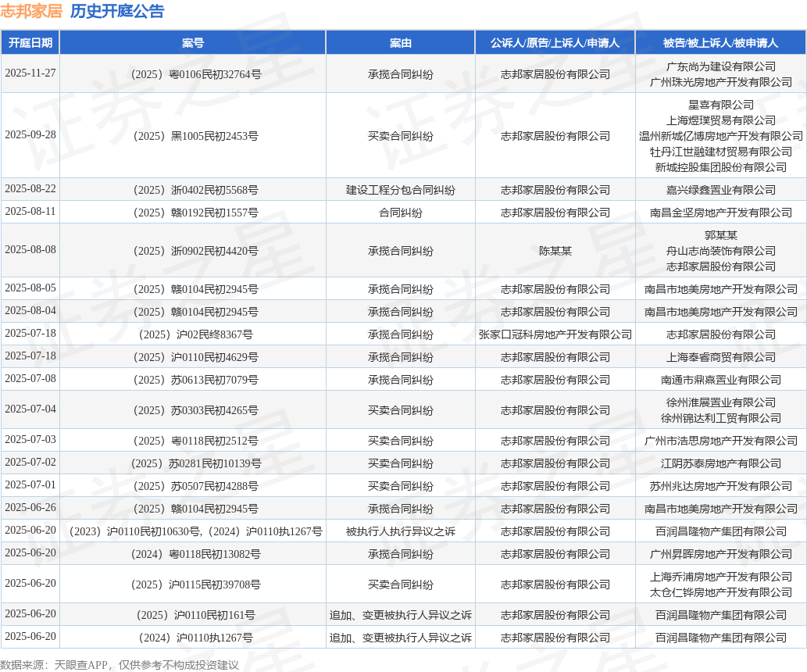
Task: Click case number 苏0281民初10139号
Action: [195, 463]
